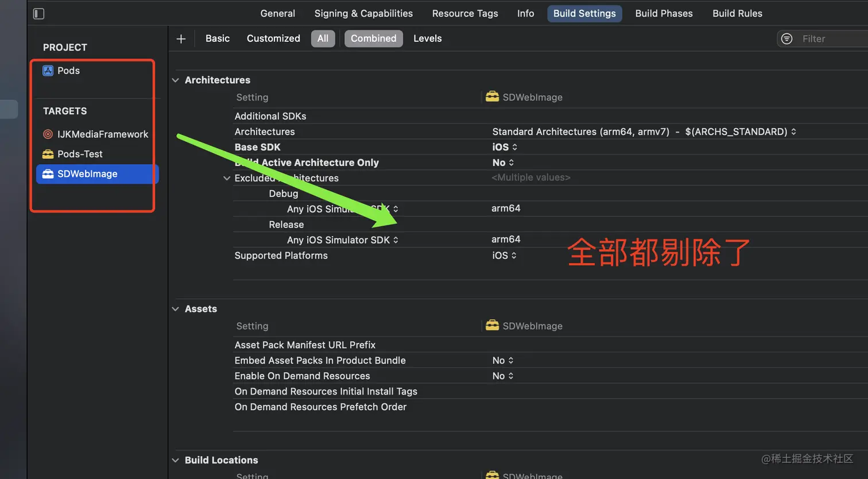This screenshot has width=868, height=479.
Task: Open the Standard Architectures value dropdown
Action: (x=644, y=132)
